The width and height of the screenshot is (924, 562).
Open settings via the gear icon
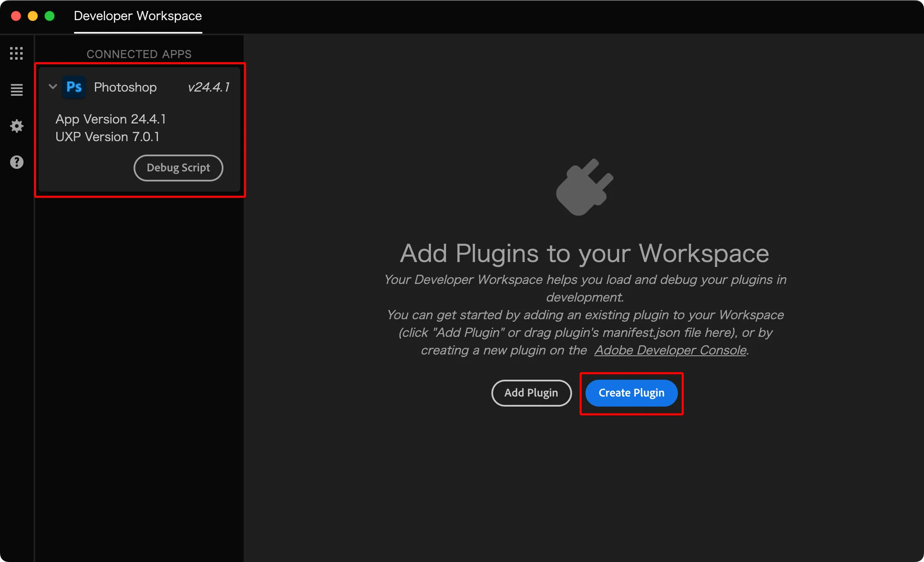click(x=16, y=126)
